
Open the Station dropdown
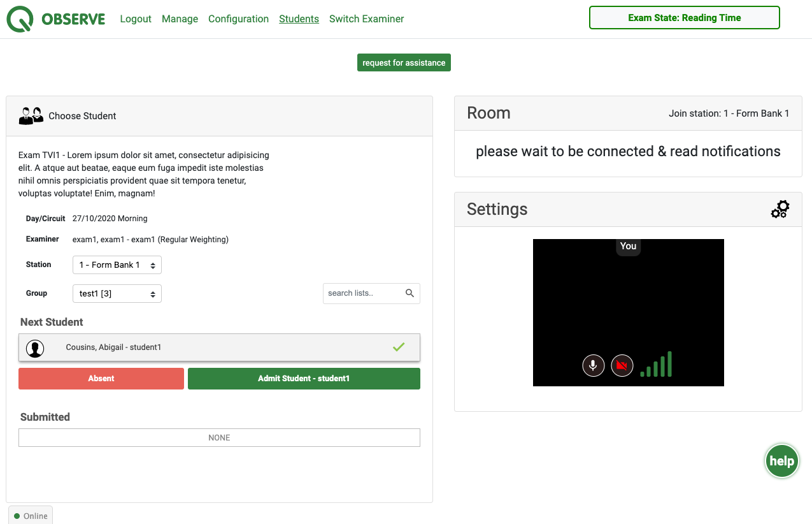coord(117,265)
